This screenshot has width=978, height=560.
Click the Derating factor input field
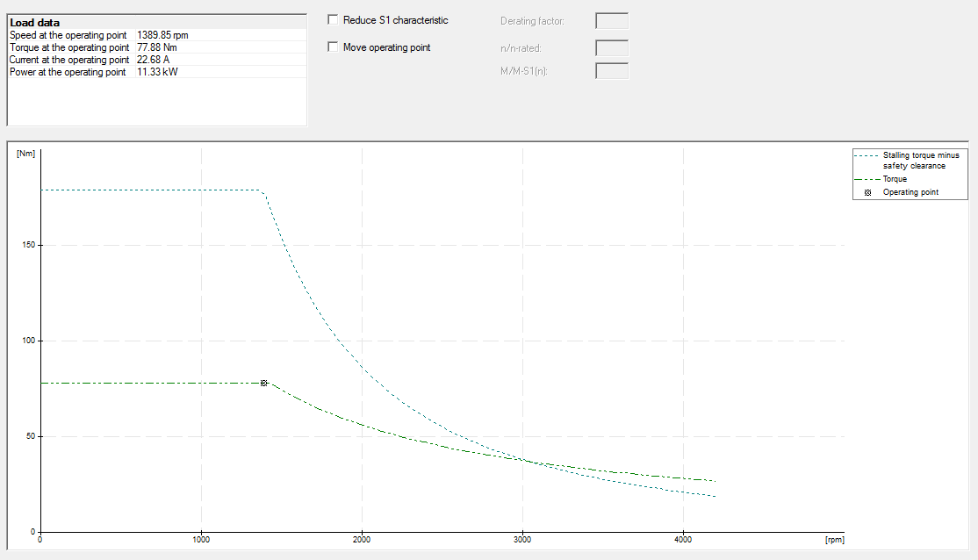pyautogui.click(x=611, y=21)
